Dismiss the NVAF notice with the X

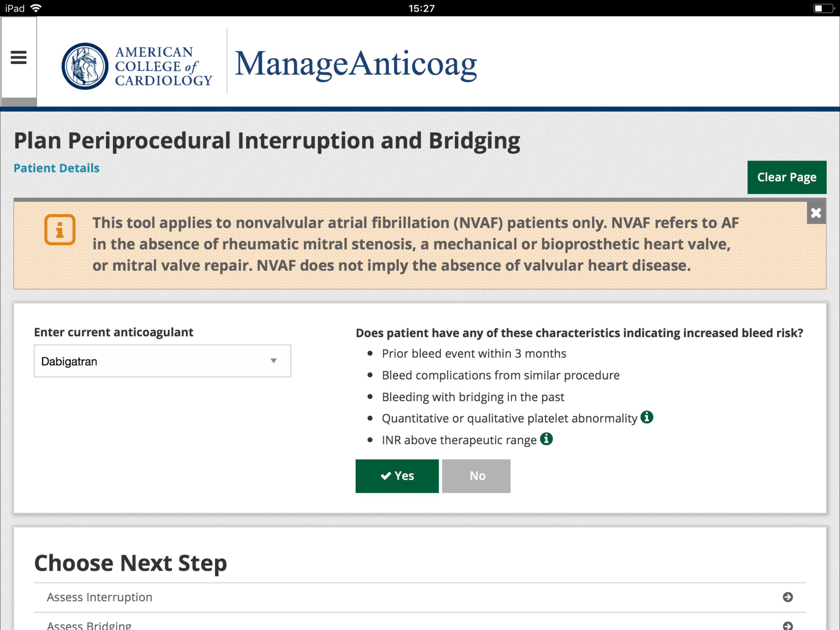pos(816,213)
